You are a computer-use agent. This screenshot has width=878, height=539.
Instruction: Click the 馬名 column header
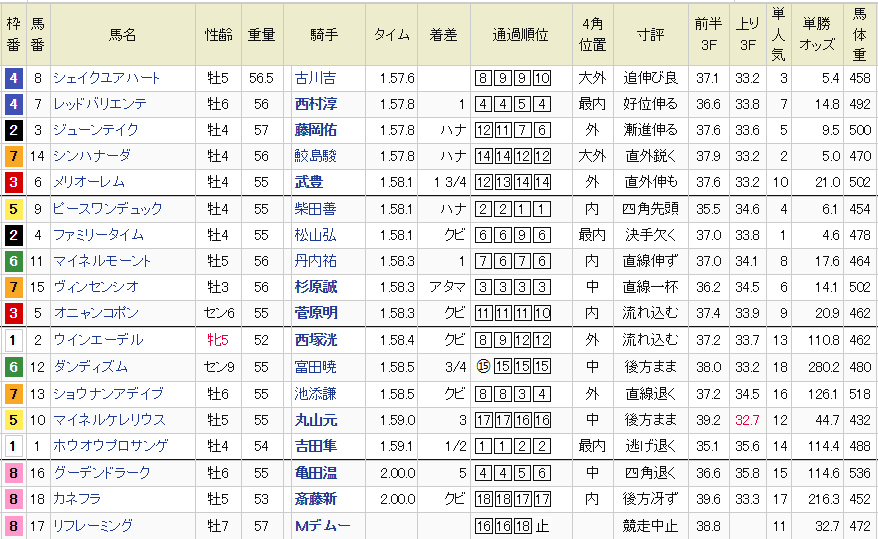coord(122,34)
